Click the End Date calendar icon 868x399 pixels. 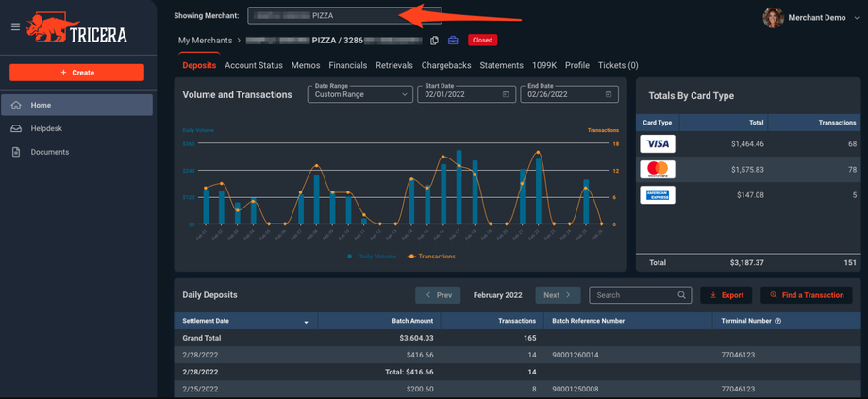tap(609, 94)
